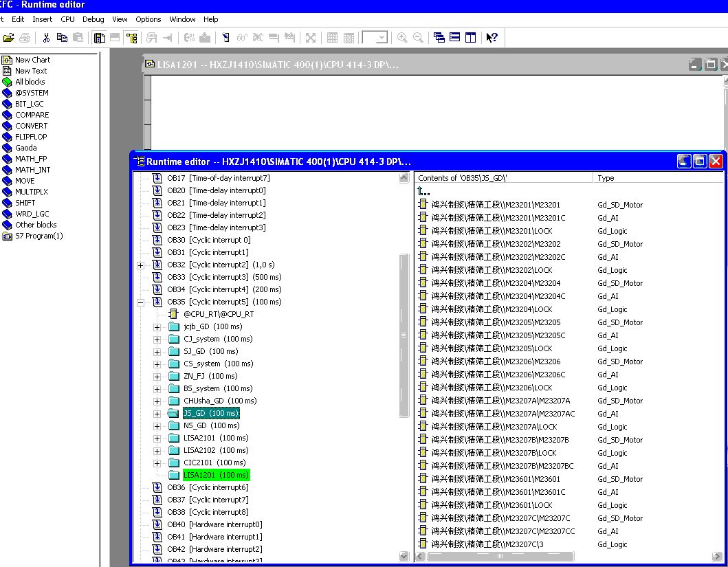Open the CPU menu
The height and width of the screenshot is (567, 728).
pyautogui.click(x=68, y=19)
